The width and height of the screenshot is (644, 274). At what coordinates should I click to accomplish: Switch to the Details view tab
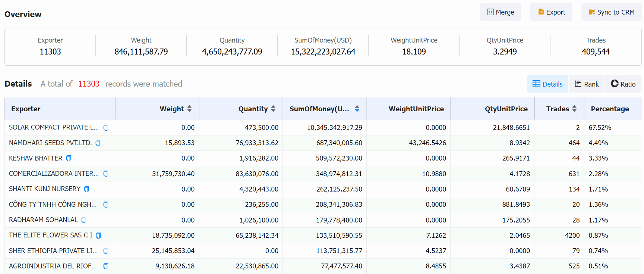(x=547, y=84)
